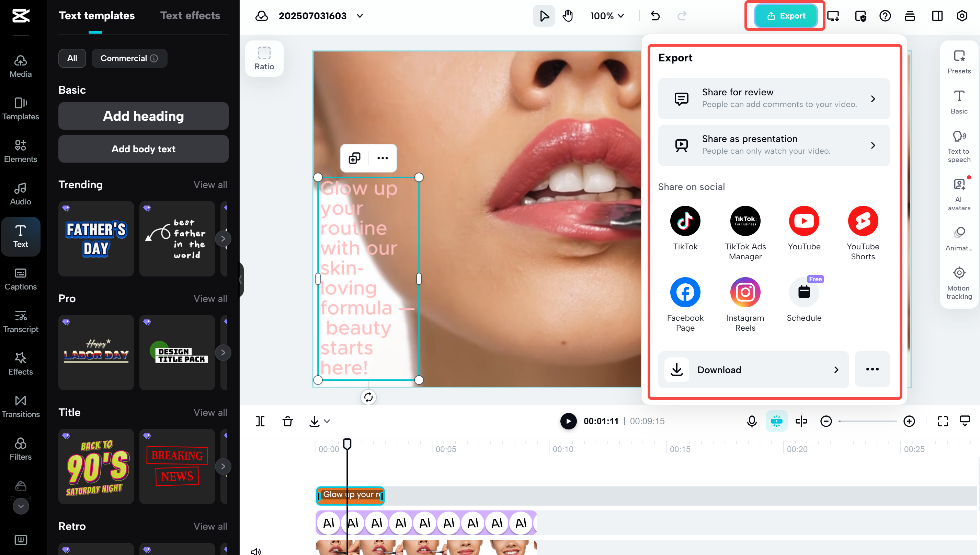This screenshot has width=980, height=555.
Task: Toggle timeline snapping magnet button
Action: click(776, 421)
